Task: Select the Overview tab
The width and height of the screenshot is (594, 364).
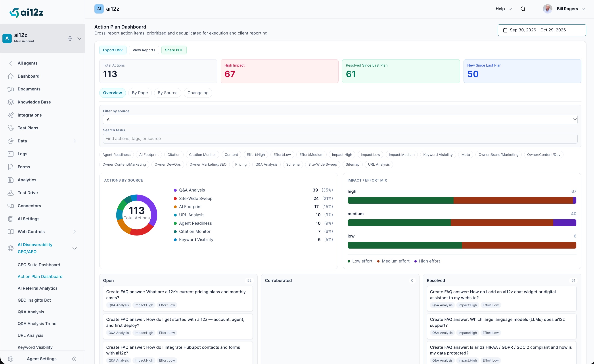Action: (x=112, y=93)
